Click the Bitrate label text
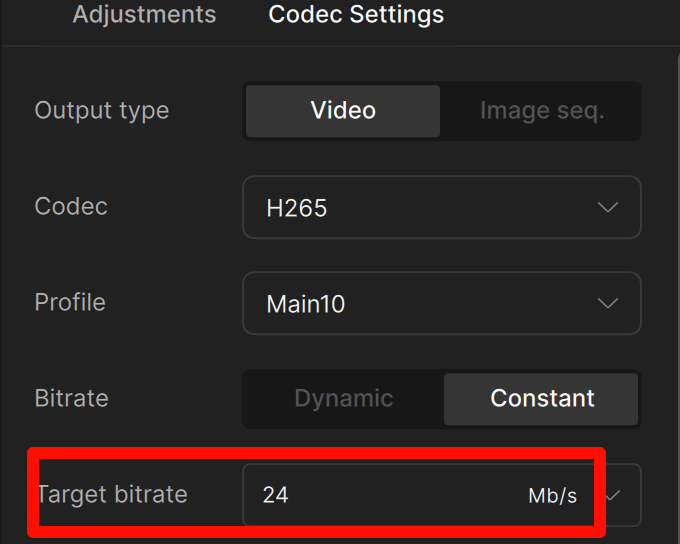This screenshot has height=544, width=680. 71,398
